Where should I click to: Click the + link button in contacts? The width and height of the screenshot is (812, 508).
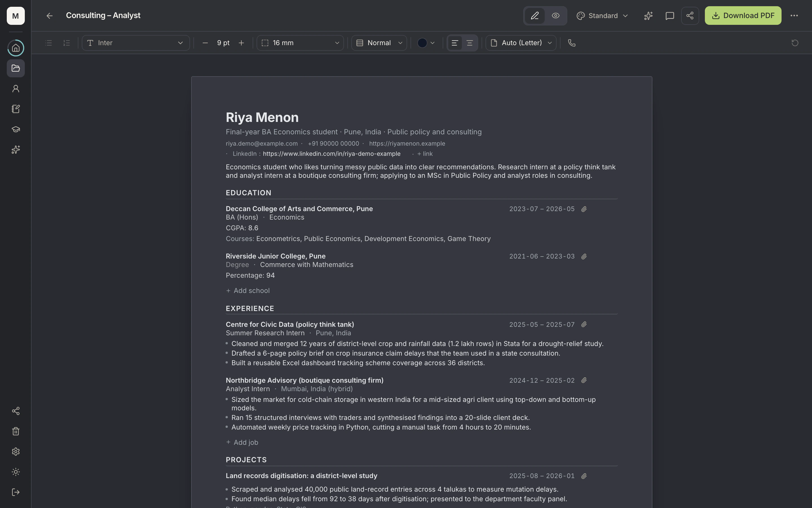click(425, 154)
